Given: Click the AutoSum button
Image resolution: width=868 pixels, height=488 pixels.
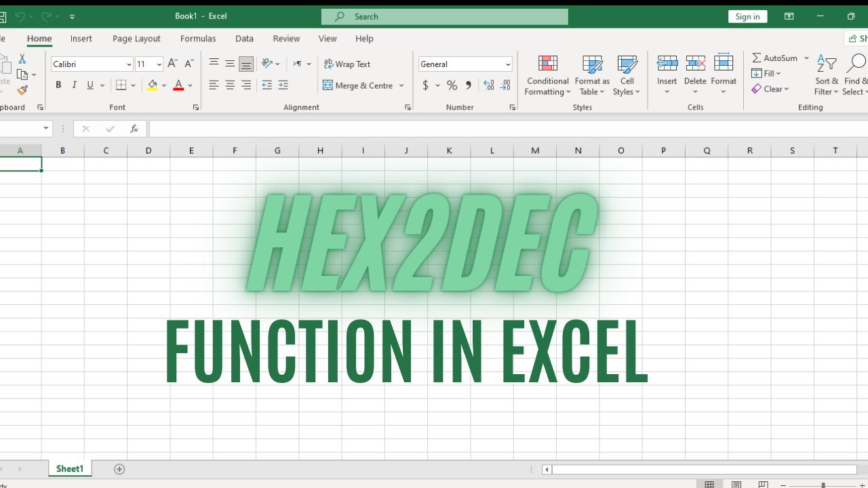Looking at the screenshot, I should [x=774, y=58].
